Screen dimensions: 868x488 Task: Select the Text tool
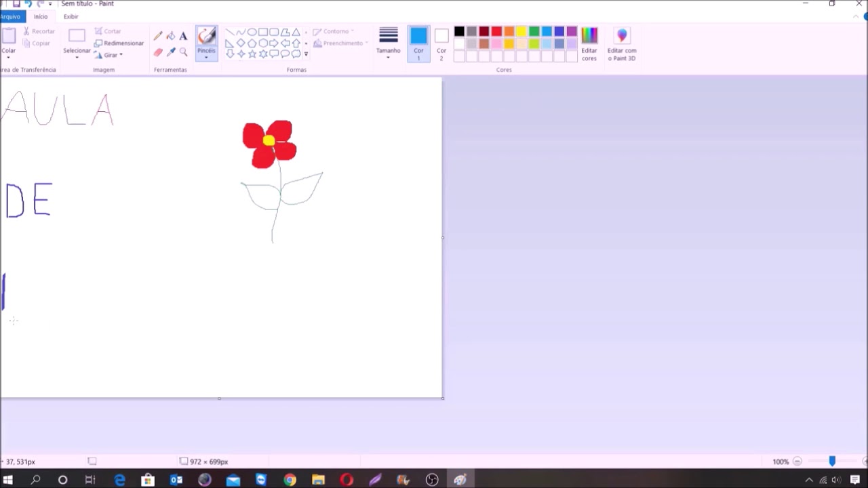click(183, 36)
